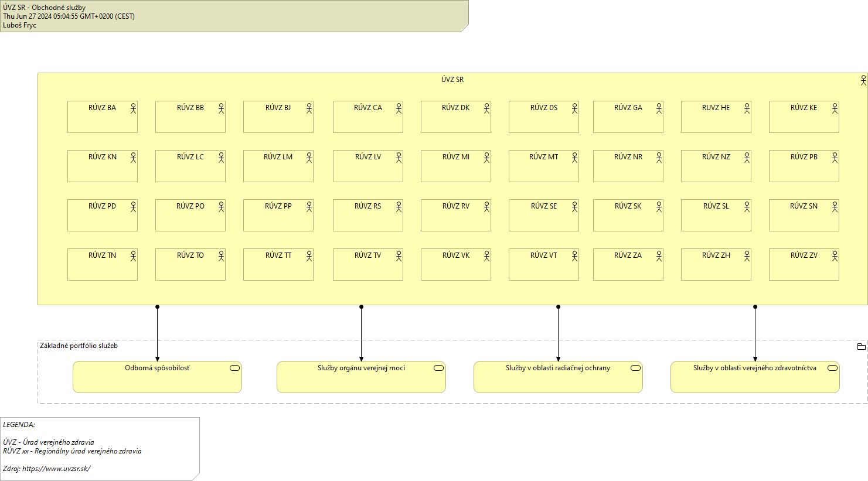The height and width of the screenshot is (481, 868).
Task: Select connector arrow to Služby v oblasti verejného zdravotníctva
Action: (x=755, y=333)
